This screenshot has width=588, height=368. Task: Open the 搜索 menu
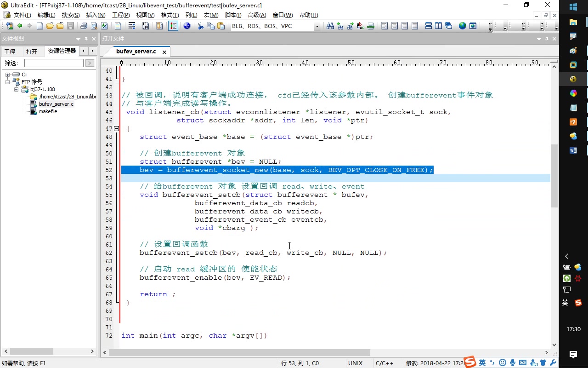pos(70,15)
